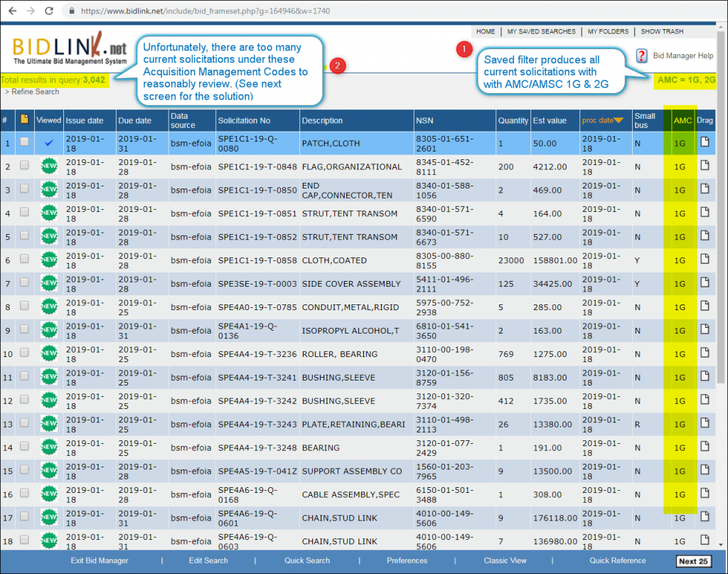This screenshot has width=728, height=574.
Task: Click scrollbar down arrow at bottom right
Action: [x=721, y=544]
